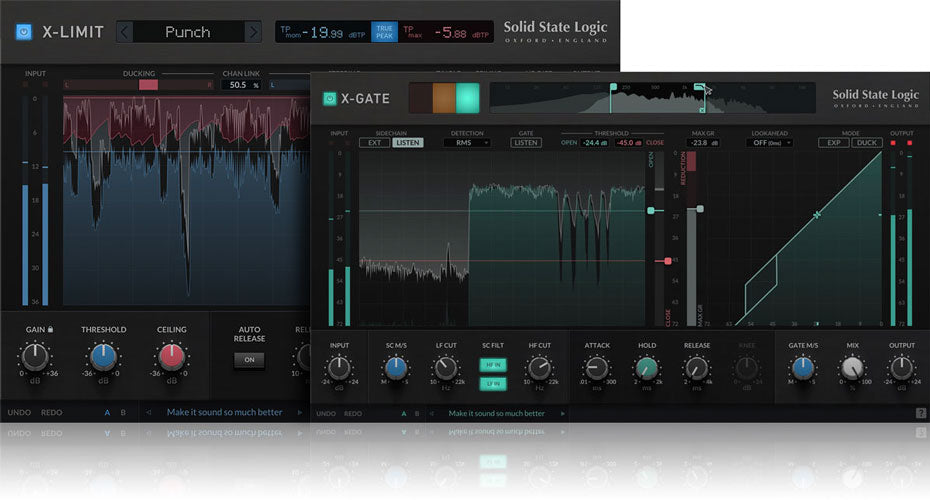Screen dimensions: 930x500
Task: Enable DUCK mode in X-GATE
Action: click(867, 143)
